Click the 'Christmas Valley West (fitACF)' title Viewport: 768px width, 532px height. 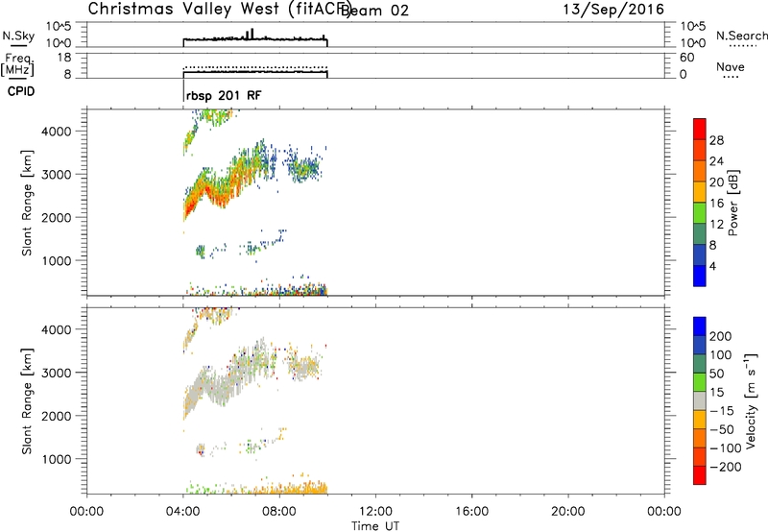pyautogui.click(x=219, y=9)
